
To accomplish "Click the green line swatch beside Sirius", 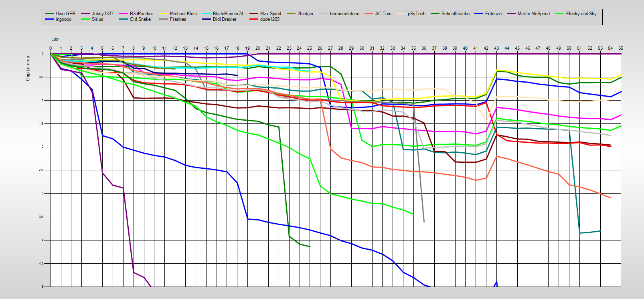I will [x=85, y=19].
